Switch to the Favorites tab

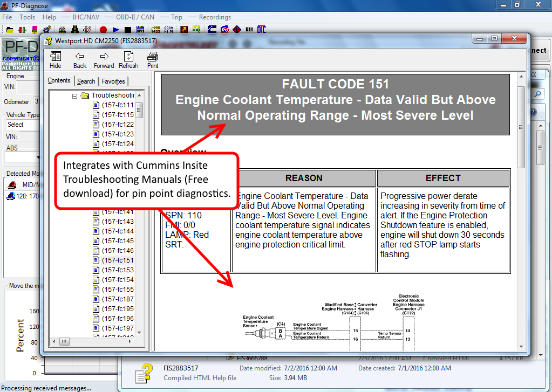pyautogui.click(x=113, y=81)
